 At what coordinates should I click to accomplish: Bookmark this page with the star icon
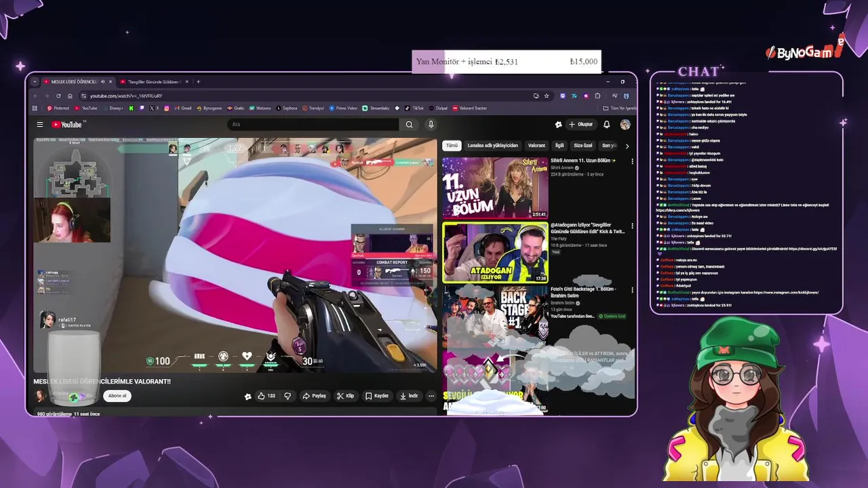click(547, 96)
